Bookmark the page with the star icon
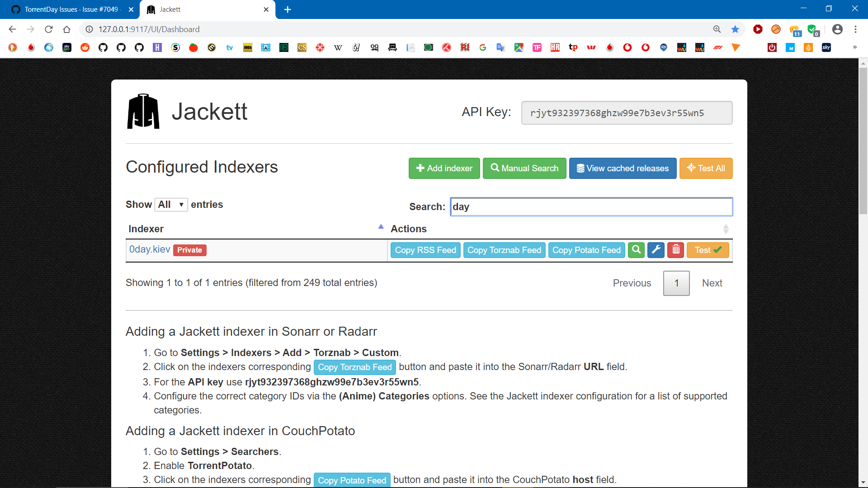Screen dimensions: 868x488 [x=736, y=29]
